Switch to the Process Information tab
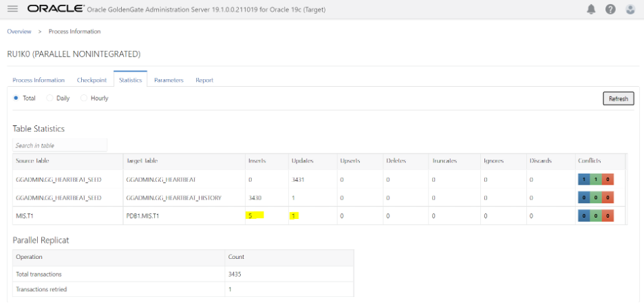644x303 pixels. click(x=39, y=80)
